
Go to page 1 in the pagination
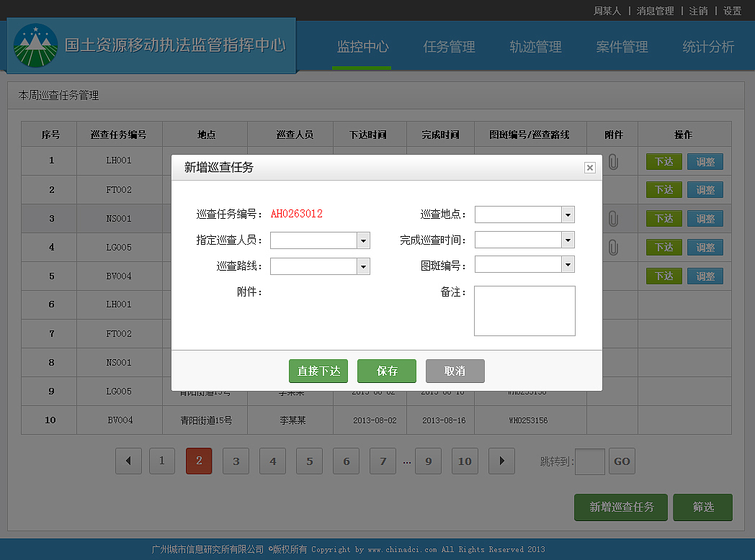(x=162, y=461)
